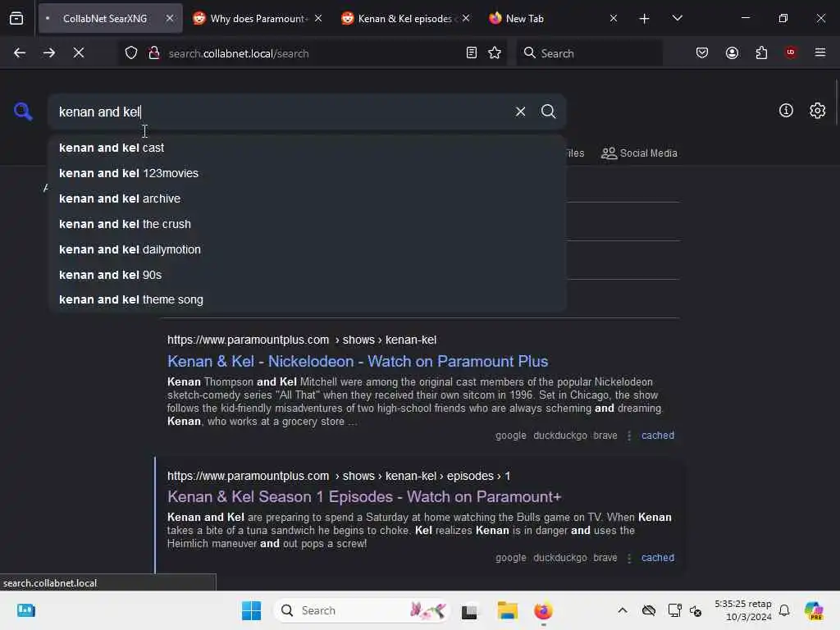Image resolution: width=840 pixels, height=630 pixels.
Task: Close the 'Why does Paramount' tab
Action: pos(318,18)
